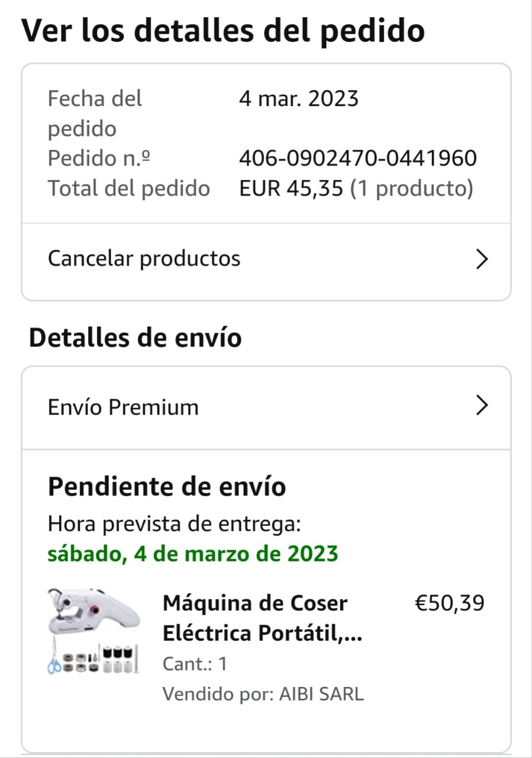Tap the Detalles de envío section heading
This screenshot has height=758, width=532.
tap(135, 338)
